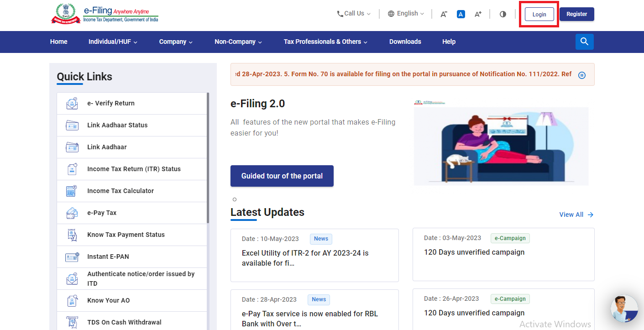This screenshot has height=330, width=644.
Task: Select the default font size A icon
Action: [x=461, y=14]
